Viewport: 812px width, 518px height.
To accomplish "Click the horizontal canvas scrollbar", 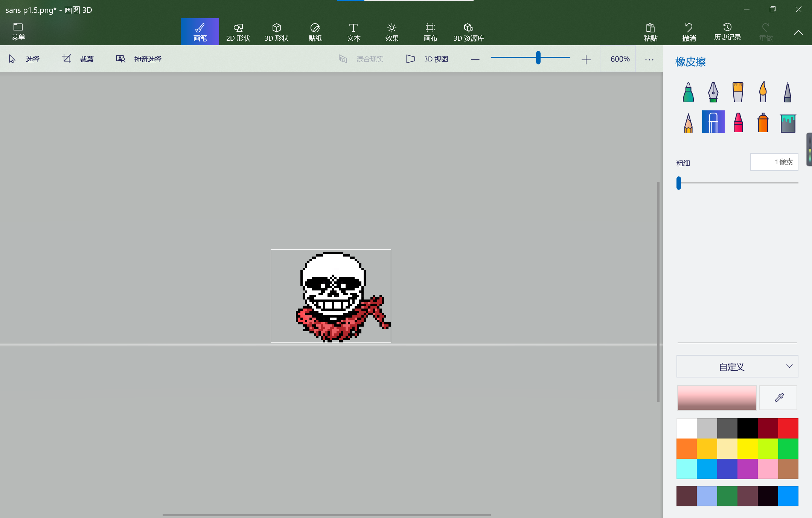I will (x=327, y=515).
